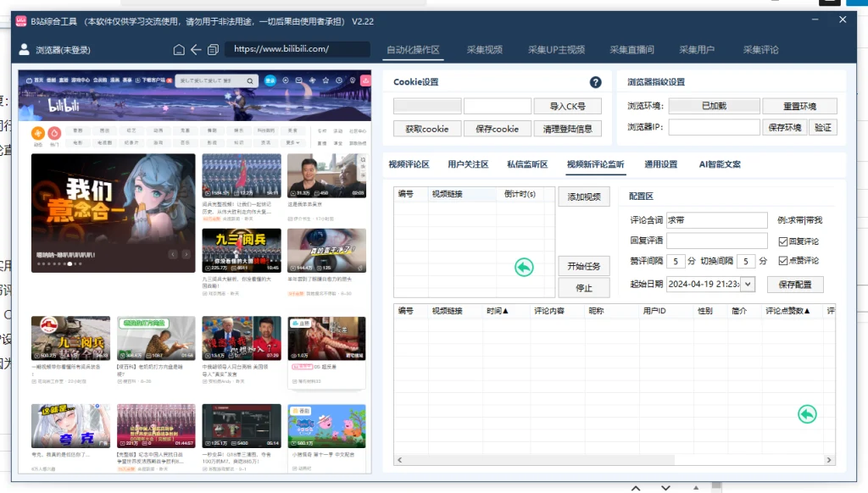Click the 导入CK号 button
Screen dimensions: 868x493
tap(567, 106)
